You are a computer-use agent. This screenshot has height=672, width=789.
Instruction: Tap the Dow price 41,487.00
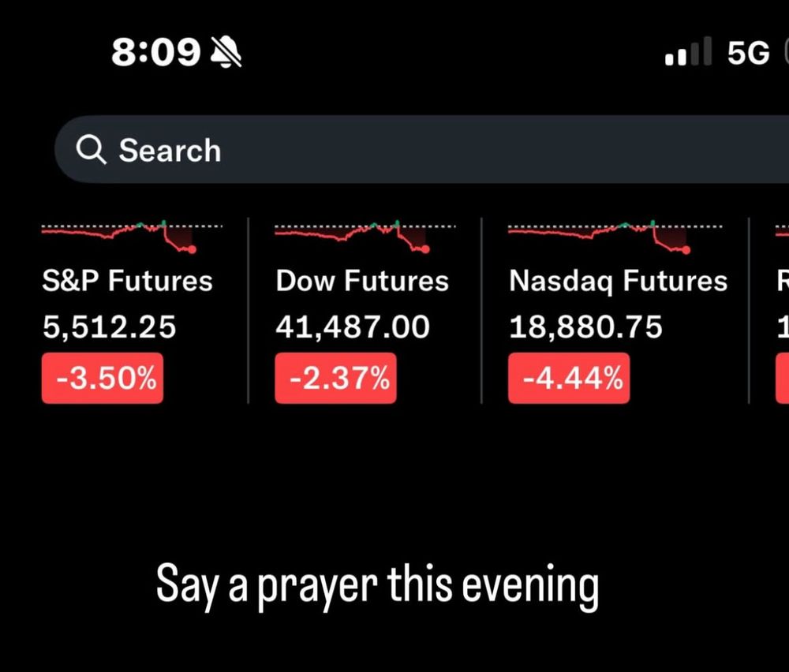352,327
